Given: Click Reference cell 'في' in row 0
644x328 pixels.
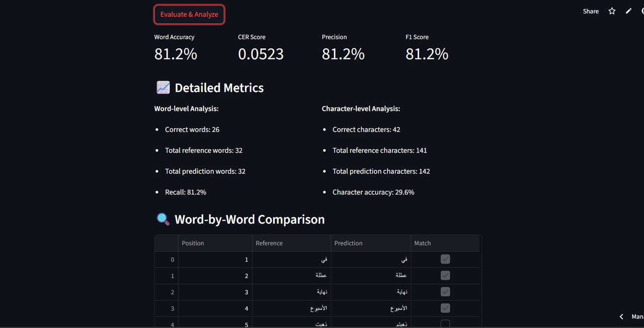Looking at the screenshot, I should (x=291, y=260).
